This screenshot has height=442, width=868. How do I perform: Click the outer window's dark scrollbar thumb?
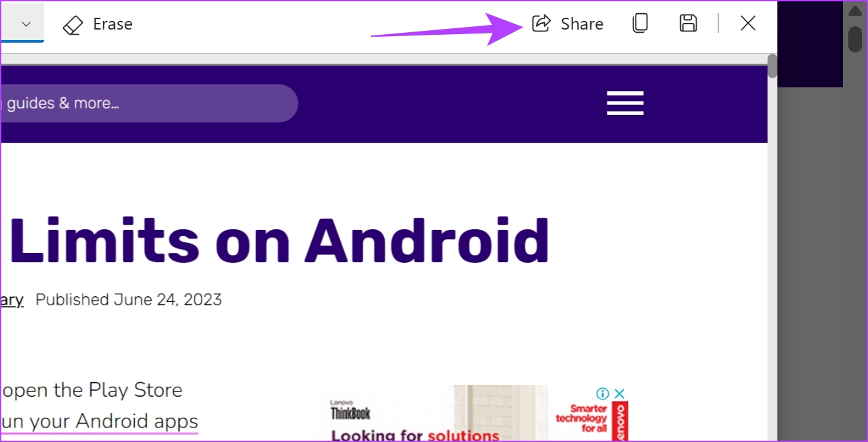click(x=855, y=39)
